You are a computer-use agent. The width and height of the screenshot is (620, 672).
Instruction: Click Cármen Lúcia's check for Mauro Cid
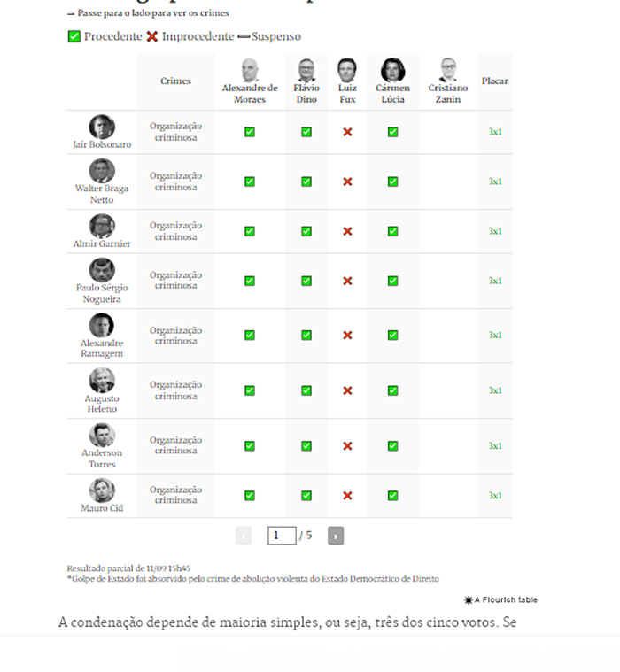coord(392,496)
